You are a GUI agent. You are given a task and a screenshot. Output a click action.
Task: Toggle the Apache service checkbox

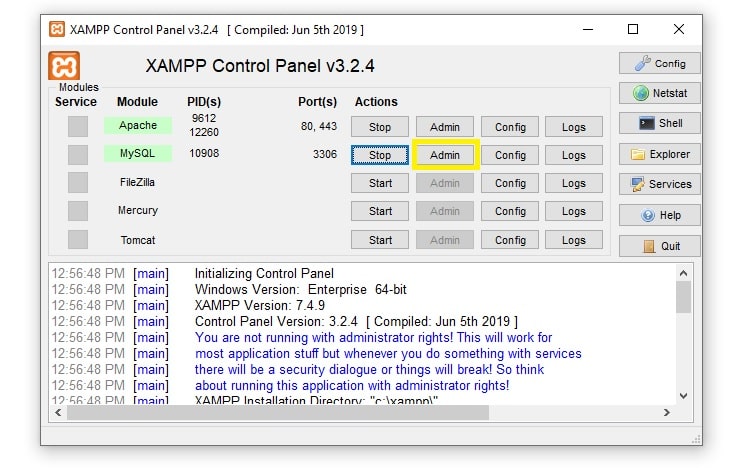pos(78,126)
